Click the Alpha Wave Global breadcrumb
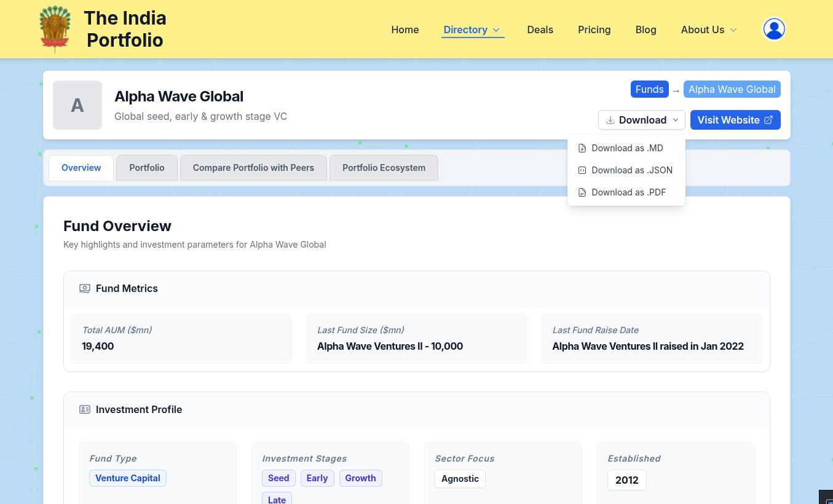This screenshot has height=504, width=833. pyautogui.click(x=732, y=89)
